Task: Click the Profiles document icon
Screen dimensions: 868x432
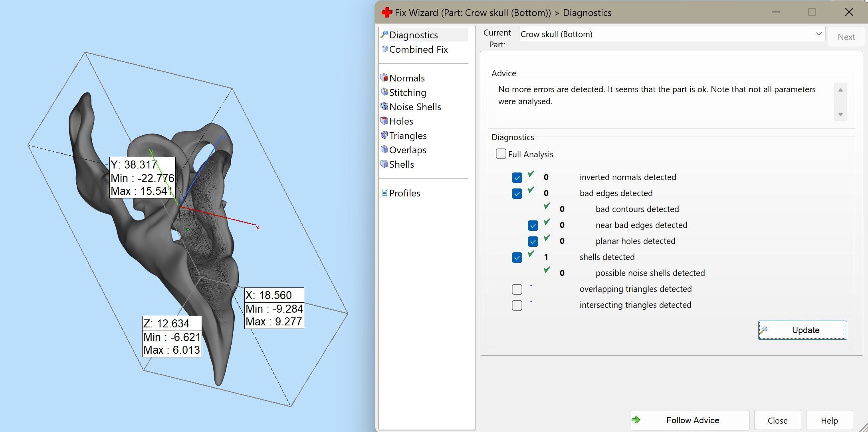Action: tap(384, 193)
